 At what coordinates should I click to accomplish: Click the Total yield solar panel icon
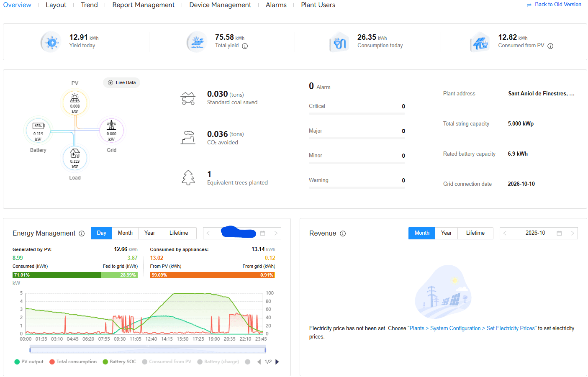click(x=197, y=42)
